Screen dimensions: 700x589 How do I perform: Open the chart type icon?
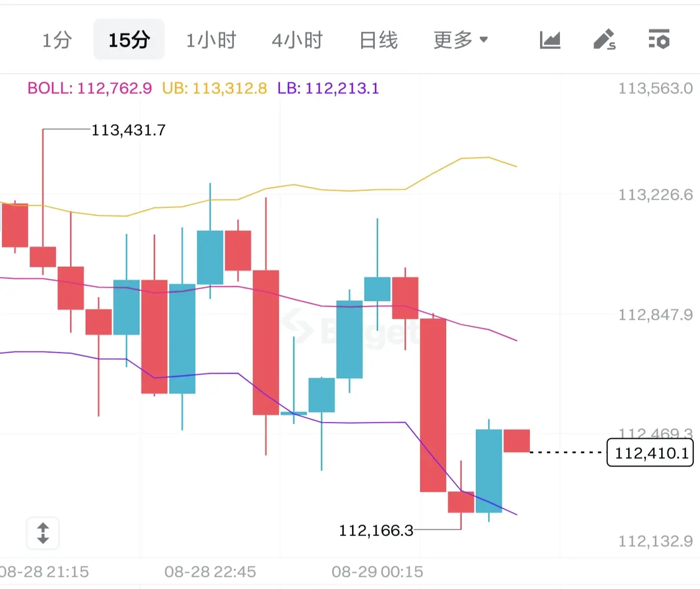click(x=550, y=40)
